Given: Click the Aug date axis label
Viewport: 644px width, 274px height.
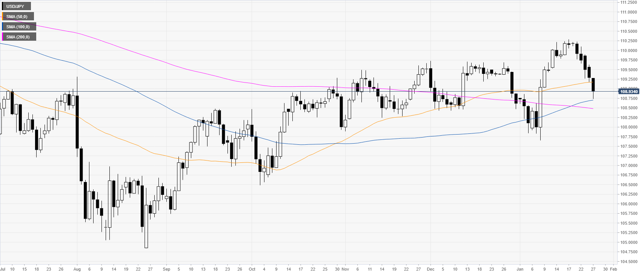Looking at the screenshot, I should pos(77,269).
